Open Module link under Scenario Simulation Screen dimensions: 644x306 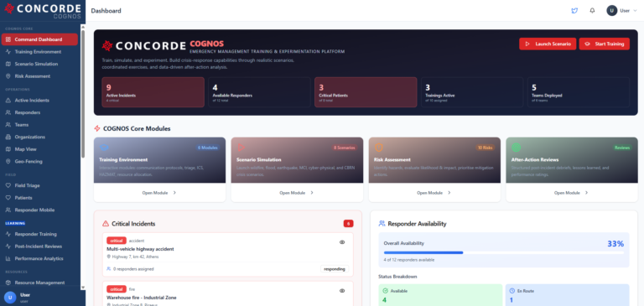(297, 193)
